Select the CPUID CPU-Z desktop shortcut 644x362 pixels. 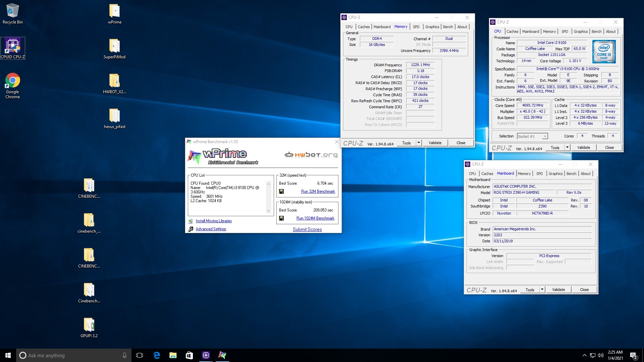(13, 48)
